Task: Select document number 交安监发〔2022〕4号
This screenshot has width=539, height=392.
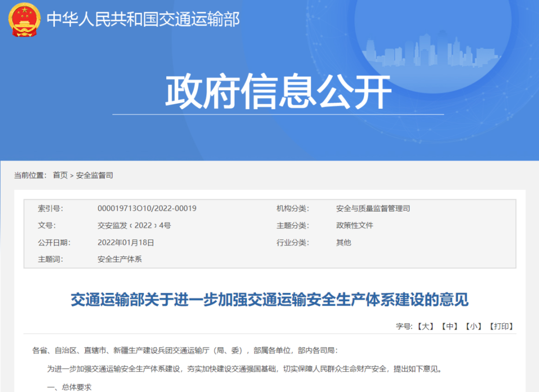Action: (x=134, y=225)
